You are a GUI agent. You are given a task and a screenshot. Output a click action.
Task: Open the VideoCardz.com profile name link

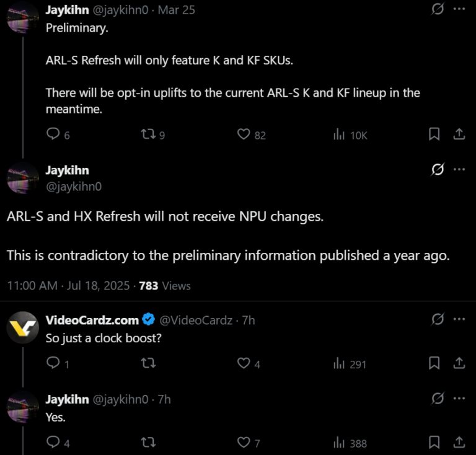pyautogui.click(x=92, y=320)
